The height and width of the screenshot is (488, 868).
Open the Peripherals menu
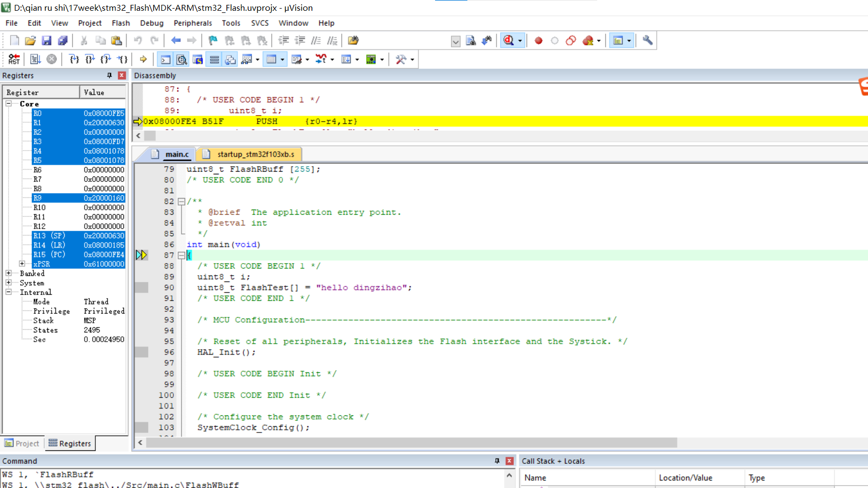point(193,23)
